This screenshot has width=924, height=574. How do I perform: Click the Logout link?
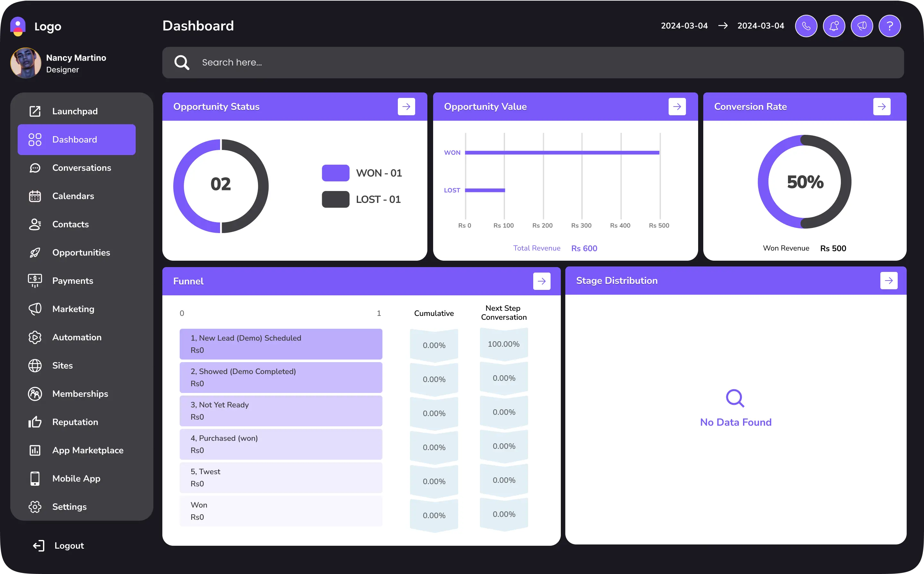[x=68, y=545]
